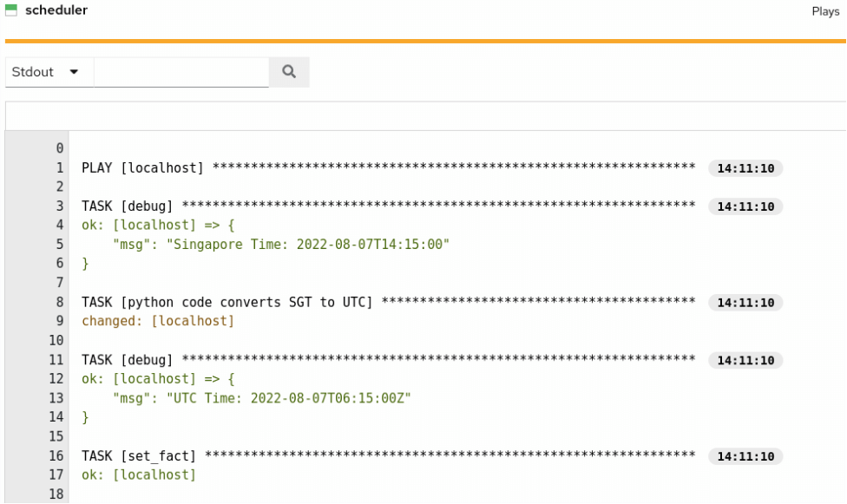
Task: Click the green scheduler job status icon
Action: tap(11, 10)
